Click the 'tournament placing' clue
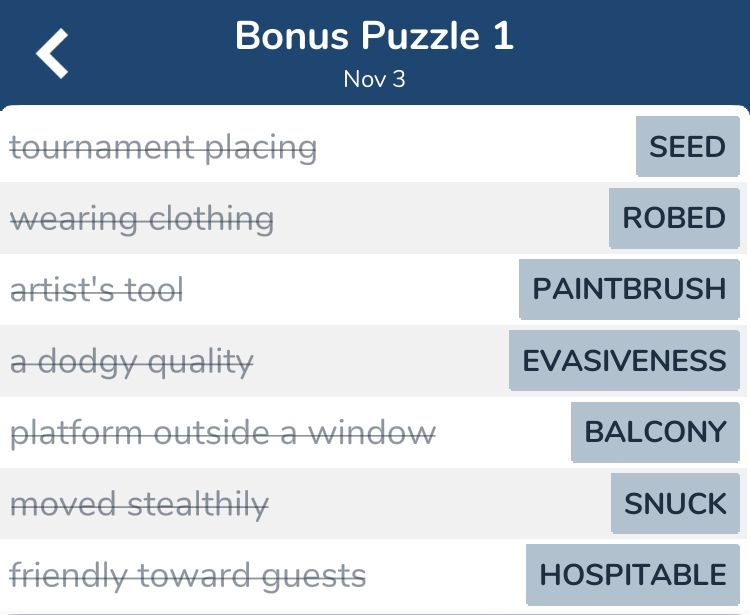The image size is (750, 615). pos(163,147)
